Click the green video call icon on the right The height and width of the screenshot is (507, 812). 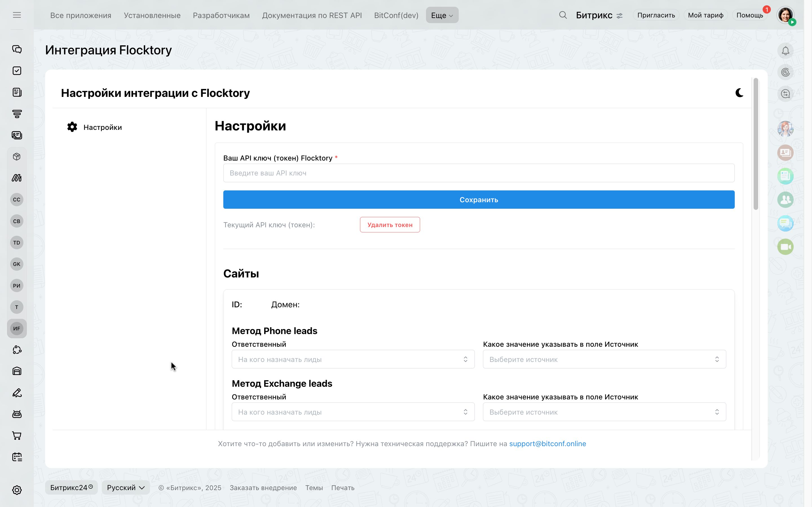785,247
